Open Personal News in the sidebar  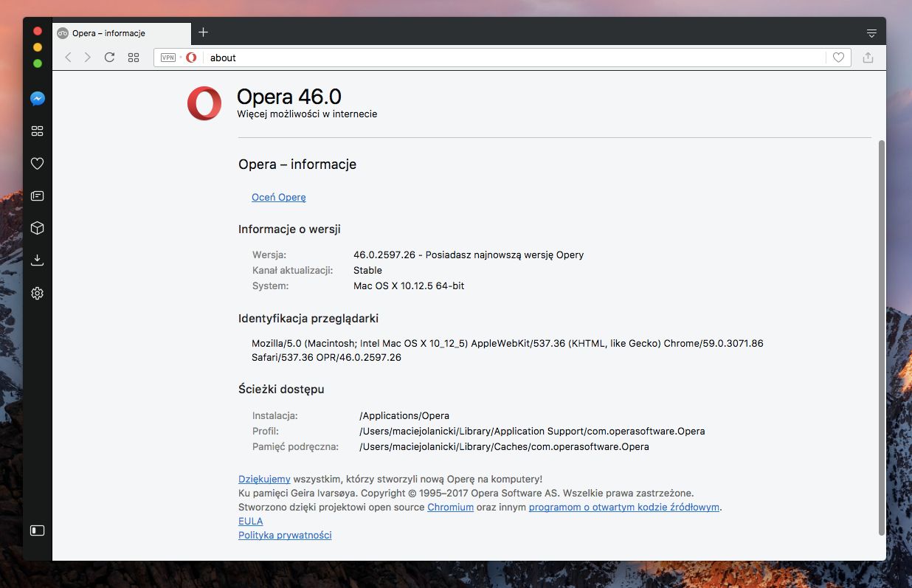(x=38, y=196)
